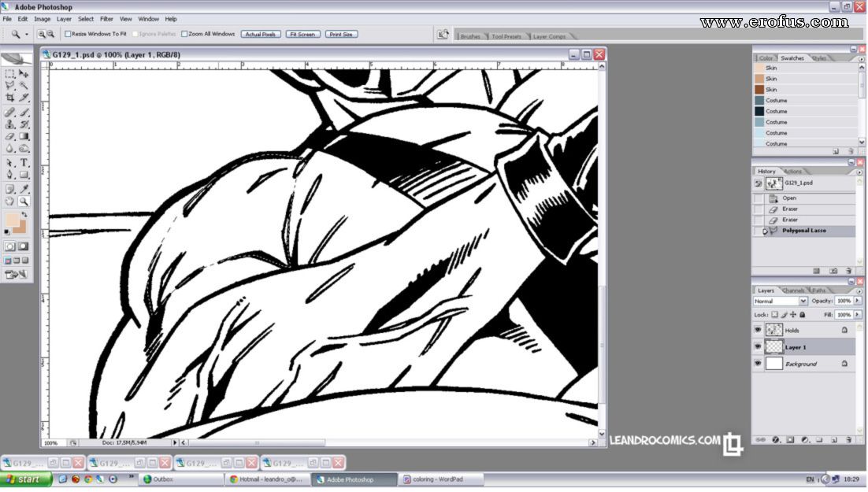Toggle lock position

(x=793, y=315)
